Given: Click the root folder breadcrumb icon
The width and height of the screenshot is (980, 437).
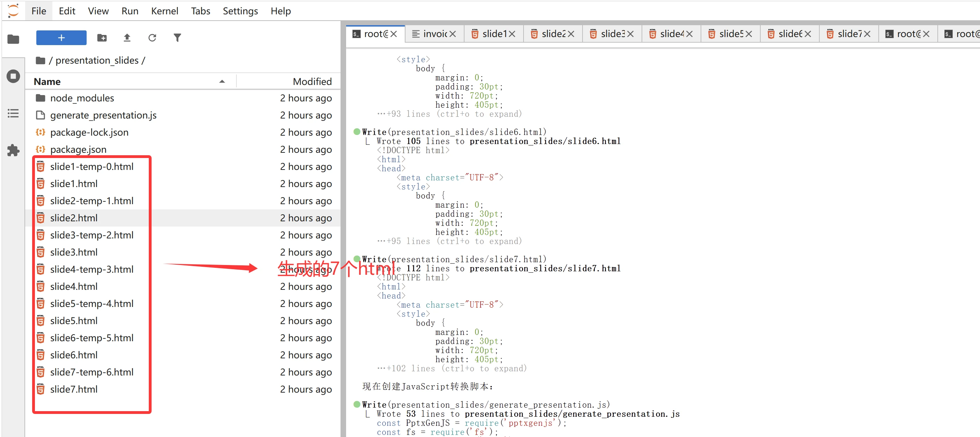Looking at the screenshot, I should pyautogui.click(x=40, y=60).
